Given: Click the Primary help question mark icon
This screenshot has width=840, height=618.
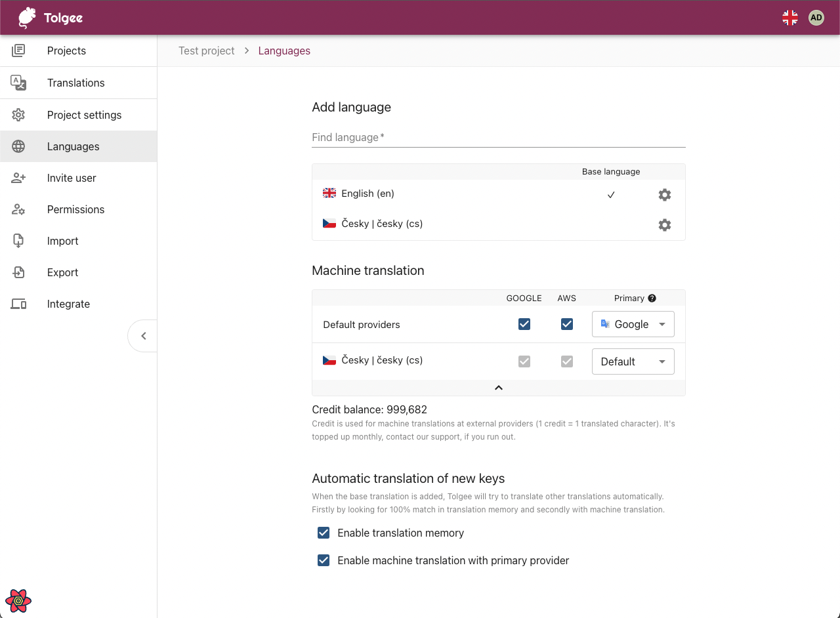Looking at the screenshot, I should click(652, 298).
